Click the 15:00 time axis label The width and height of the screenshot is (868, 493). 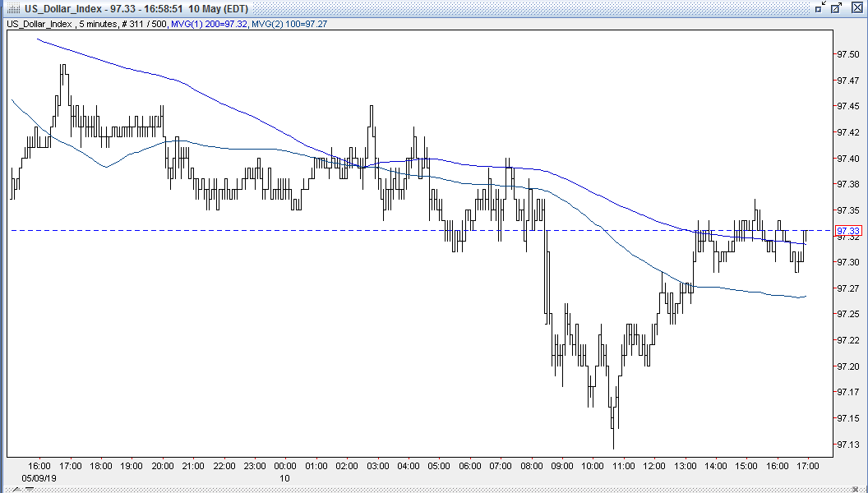pyautogui.click(x=746, y=466)
